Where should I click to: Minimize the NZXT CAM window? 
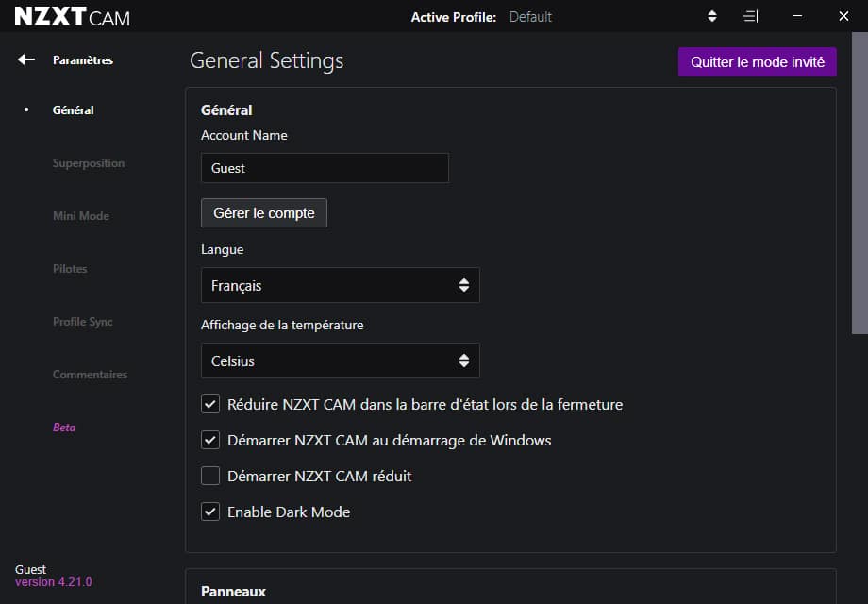[797, 16]
